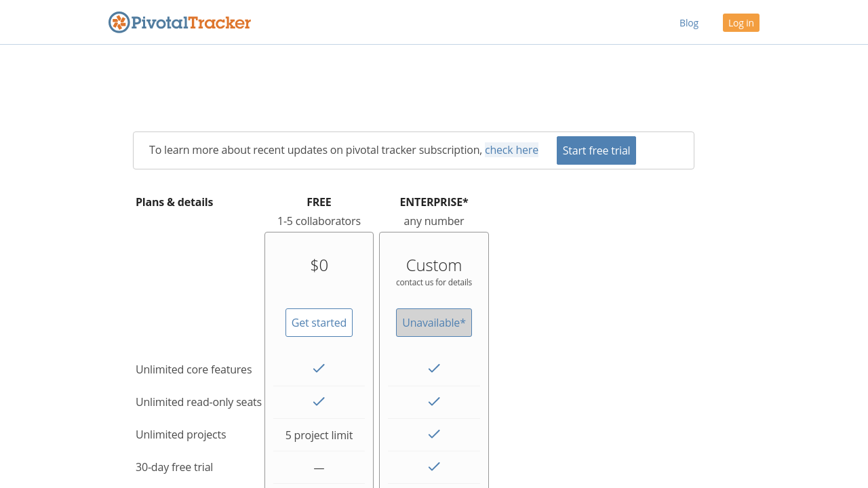
Task: Click Free plan's Unlimited core features checkmark
Action: (x=319, y=368)
